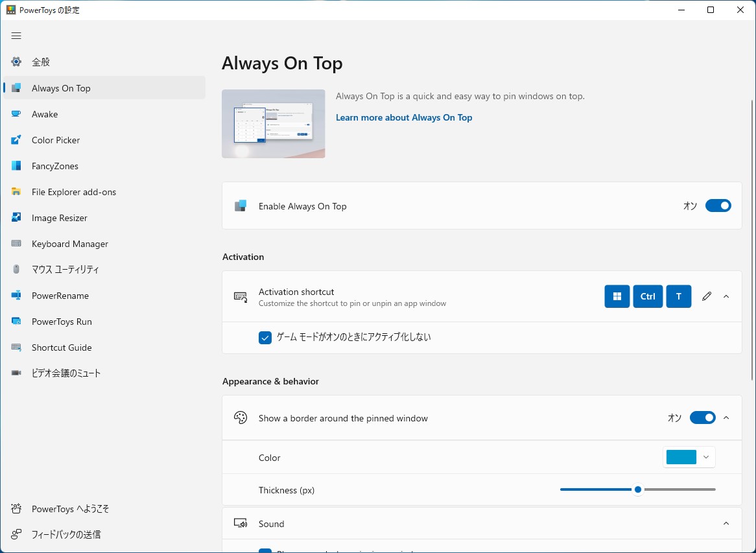Click the pencil icon to edit shortcut

click(x=707, y=296)
